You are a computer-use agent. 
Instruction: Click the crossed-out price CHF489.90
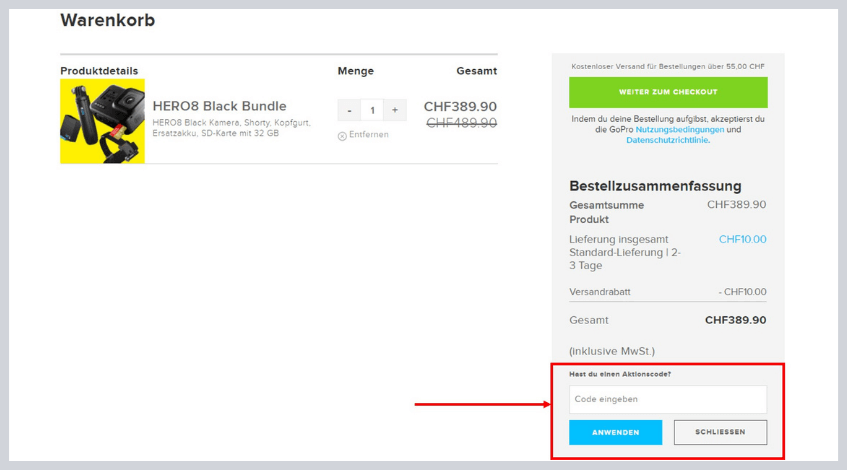461,123
